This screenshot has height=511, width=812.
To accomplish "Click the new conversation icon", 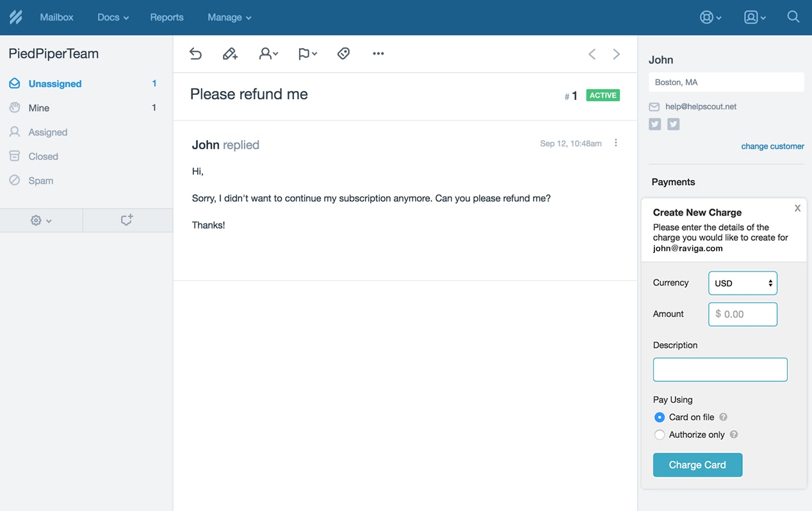I will click(127, 220).
